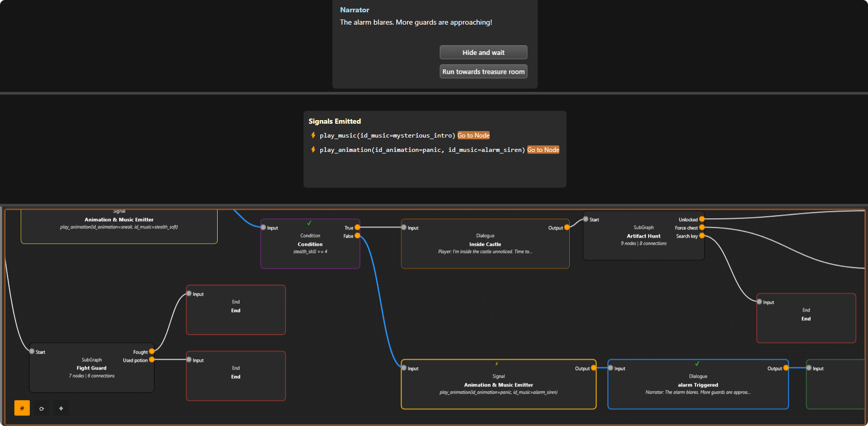Click the circular reset view icon

click(x=42, y=409)
